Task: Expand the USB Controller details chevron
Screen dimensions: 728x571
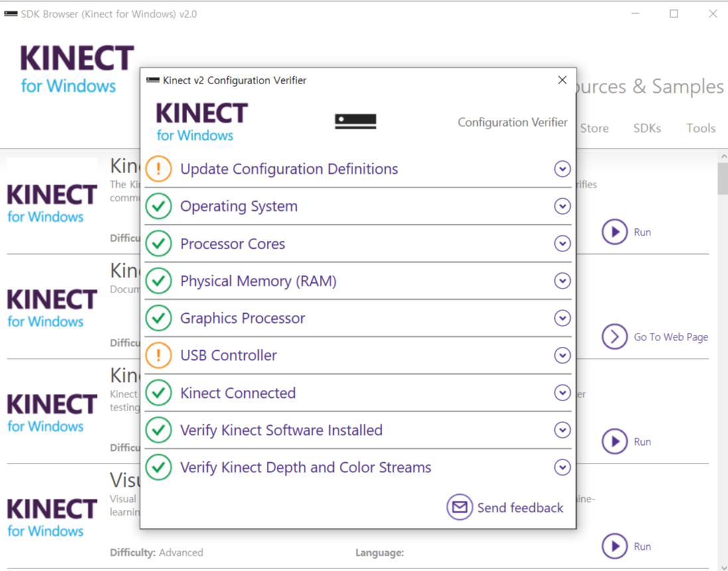Action: (562, 355)
